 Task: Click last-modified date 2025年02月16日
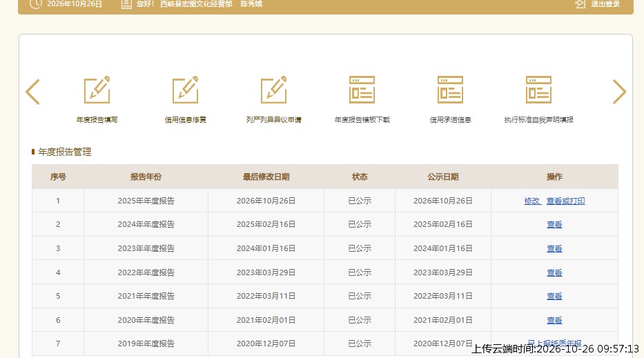[266, 224]
